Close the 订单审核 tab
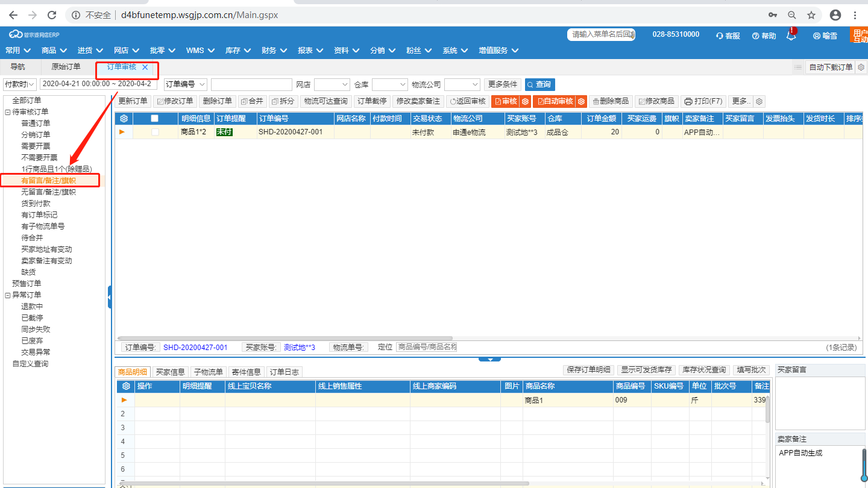Screen dimensions: 868x488 145,67
